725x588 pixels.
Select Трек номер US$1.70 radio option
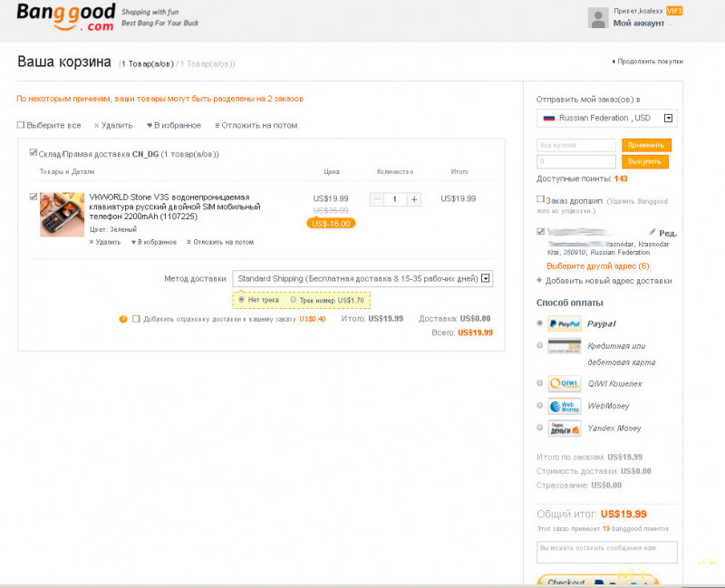(x=293, y=300)
